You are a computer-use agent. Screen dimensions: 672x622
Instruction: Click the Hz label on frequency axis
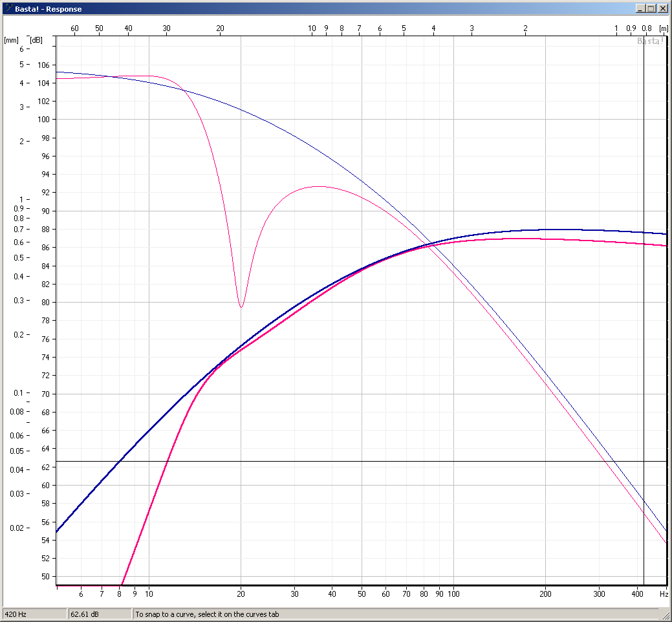click(x=664, y=593)
